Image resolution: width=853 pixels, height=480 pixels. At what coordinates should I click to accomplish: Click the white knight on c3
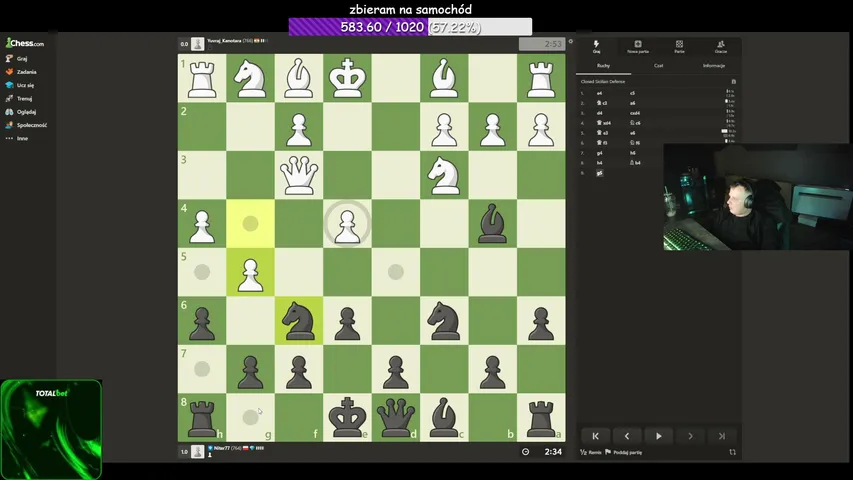tap(444, 175)
